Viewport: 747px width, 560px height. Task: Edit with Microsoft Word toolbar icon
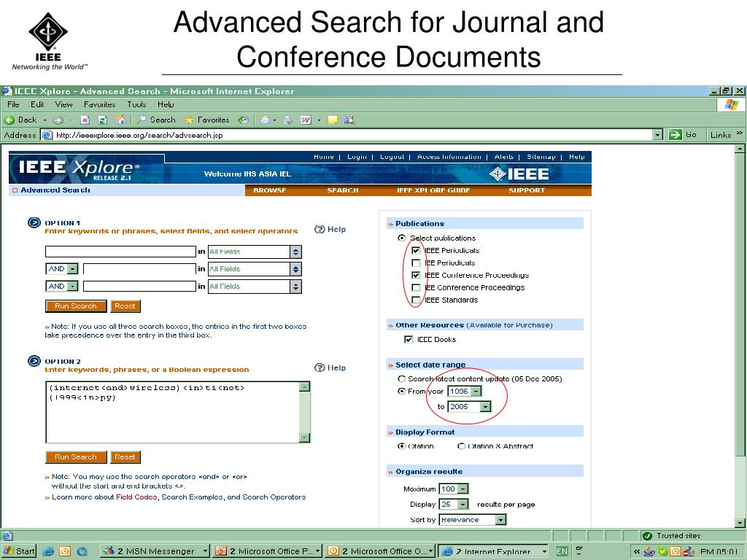click(x=306, y=120)
